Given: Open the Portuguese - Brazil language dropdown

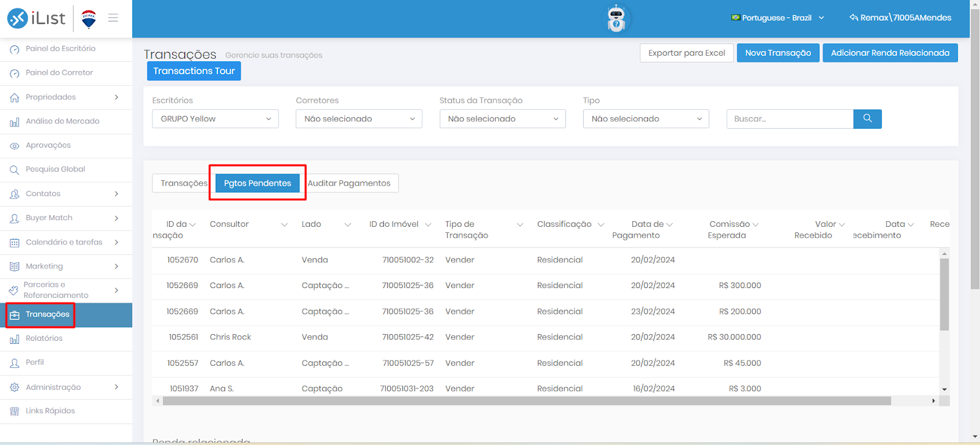Looking at the screenshot, I should pyautogui.click(x=778, y=18).
